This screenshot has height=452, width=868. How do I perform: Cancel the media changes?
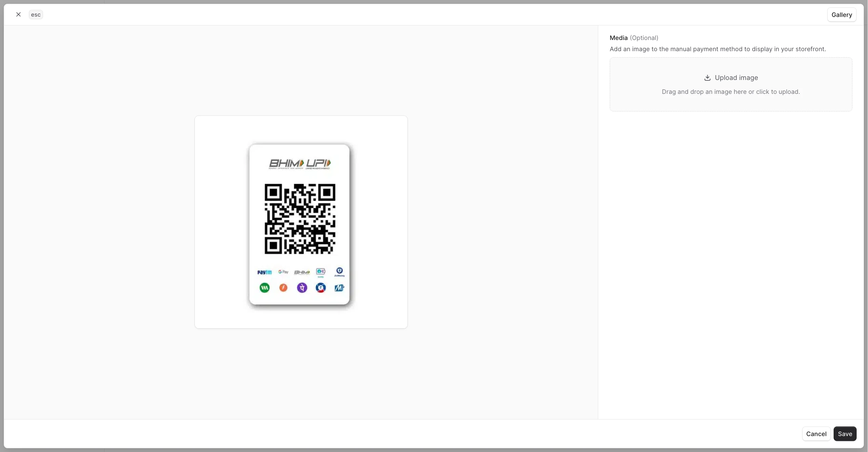[816, 434]
